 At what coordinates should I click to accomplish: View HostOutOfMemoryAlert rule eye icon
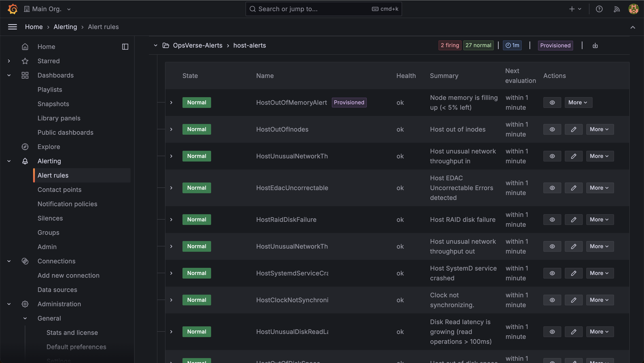tap(552, 103)
